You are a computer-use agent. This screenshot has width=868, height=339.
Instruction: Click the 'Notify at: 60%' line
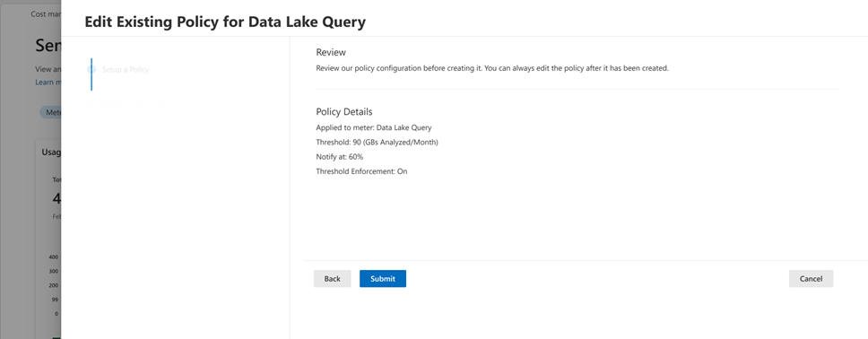coord(339,157)
